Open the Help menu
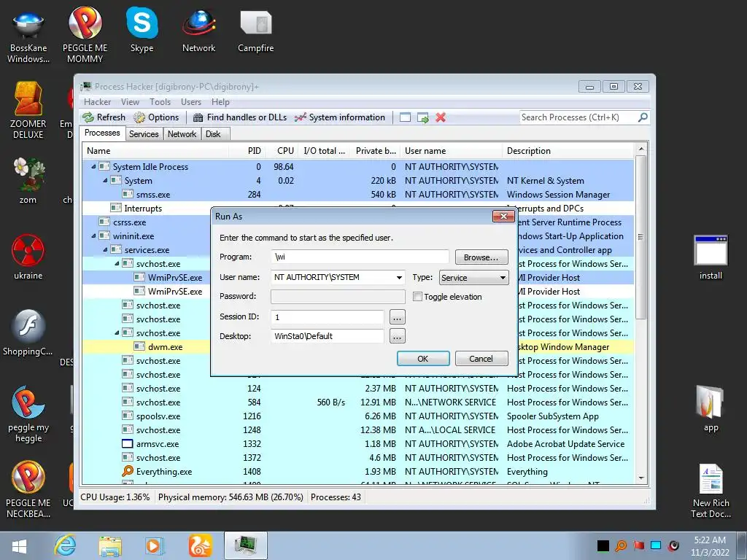This screenshot has height=560, width=747. [220, 102]
